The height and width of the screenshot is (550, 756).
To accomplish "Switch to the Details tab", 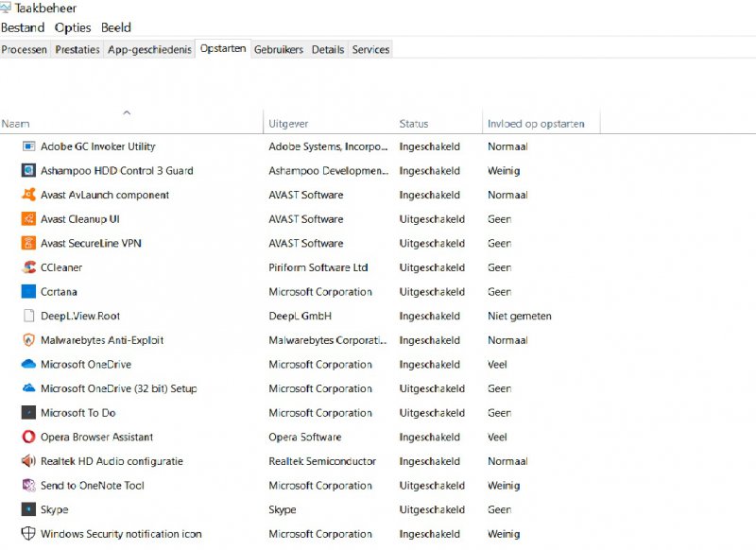I will tap(328, 50).
